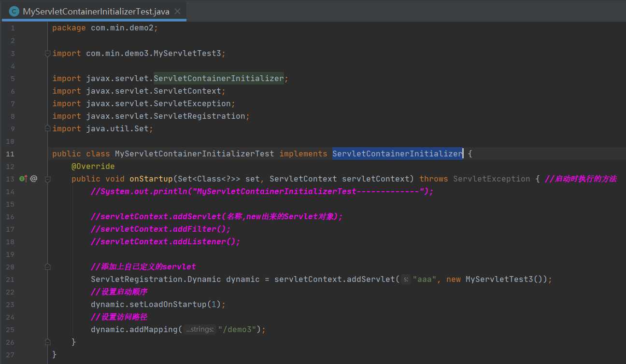Click 'com.min.demo2' in the package statement
This screenshot has width=626, height=364.
(x=122, y=28)
